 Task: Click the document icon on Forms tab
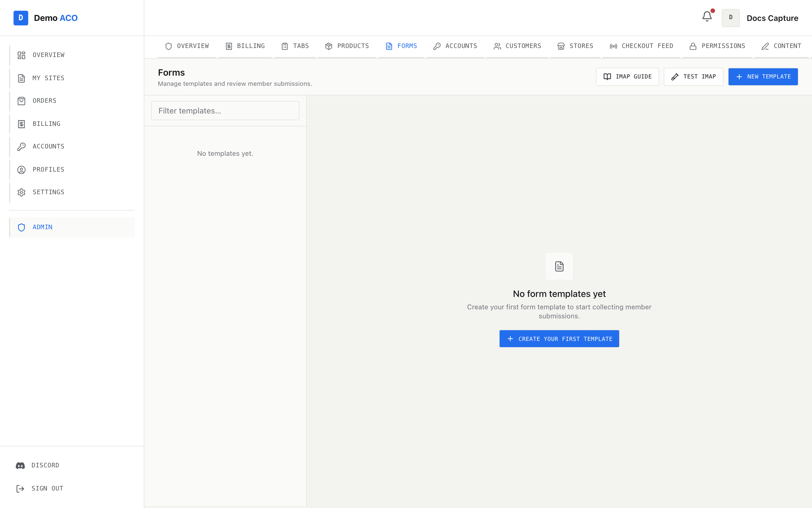pos(389,46)
